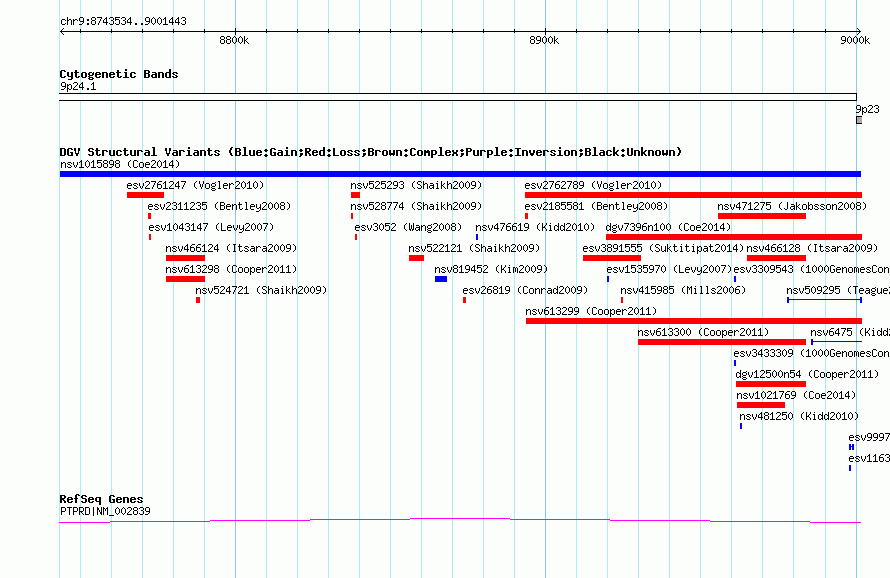
Task: Click the red bar under nsv471275
Action: coord(762,216)
